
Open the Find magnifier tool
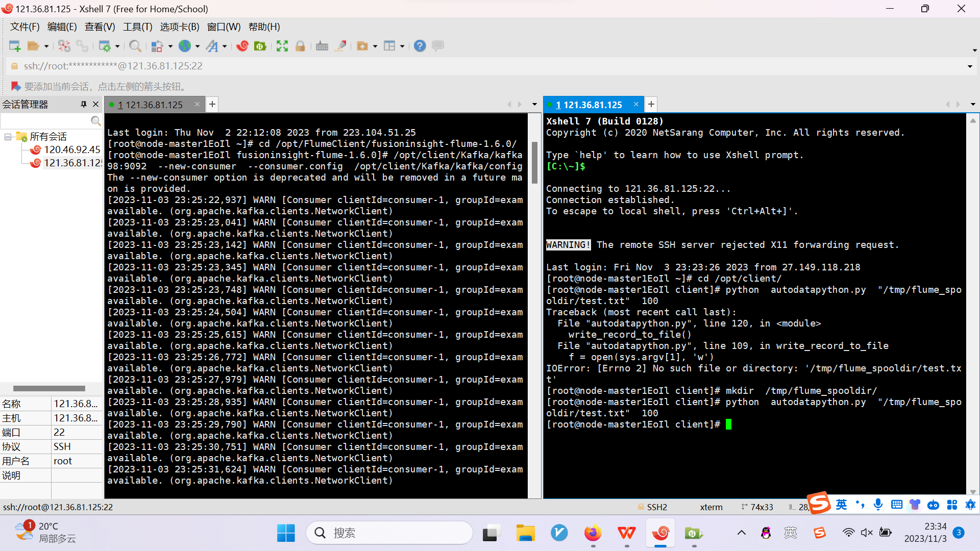pos(135,46)
